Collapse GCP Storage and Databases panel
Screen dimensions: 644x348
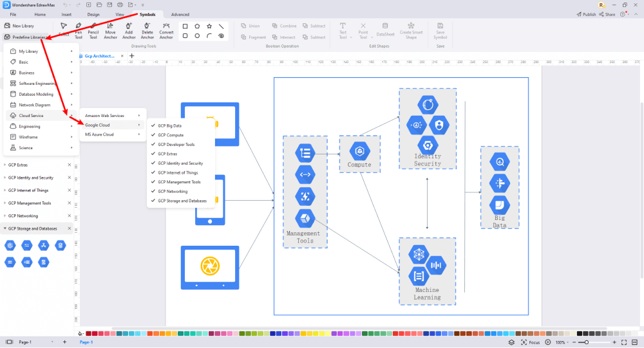tap(5, 228)
